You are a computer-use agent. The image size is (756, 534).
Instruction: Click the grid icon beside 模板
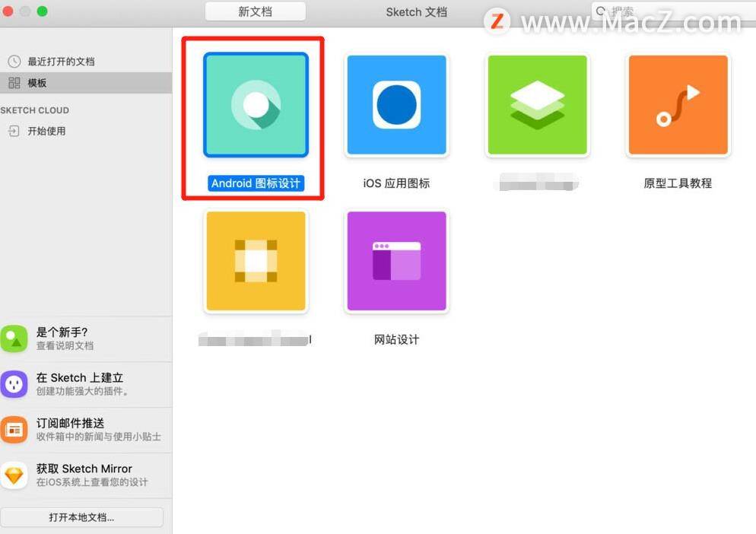pos(14,83)
